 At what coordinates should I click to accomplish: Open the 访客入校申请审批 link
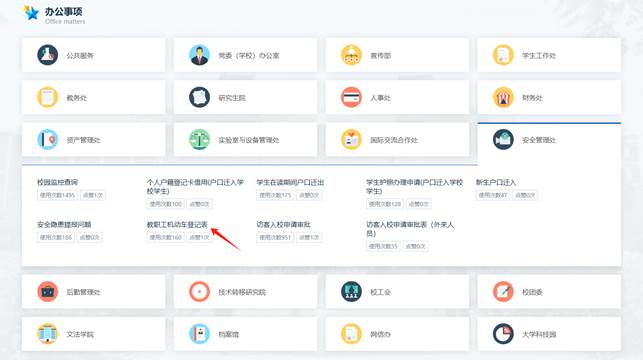tap(283, 224)
